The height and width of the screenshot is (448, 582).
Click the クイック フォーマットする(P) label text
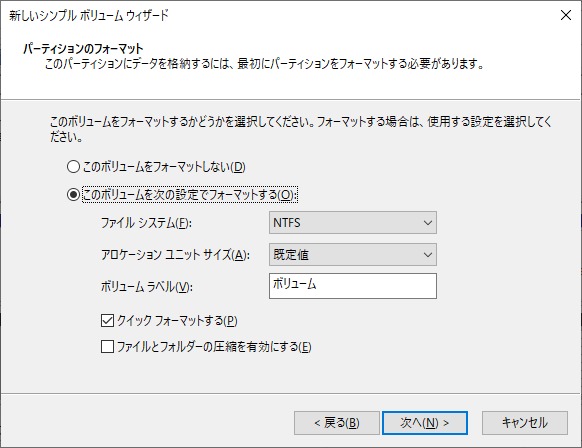pyautogui.click(x=177, y=321)
